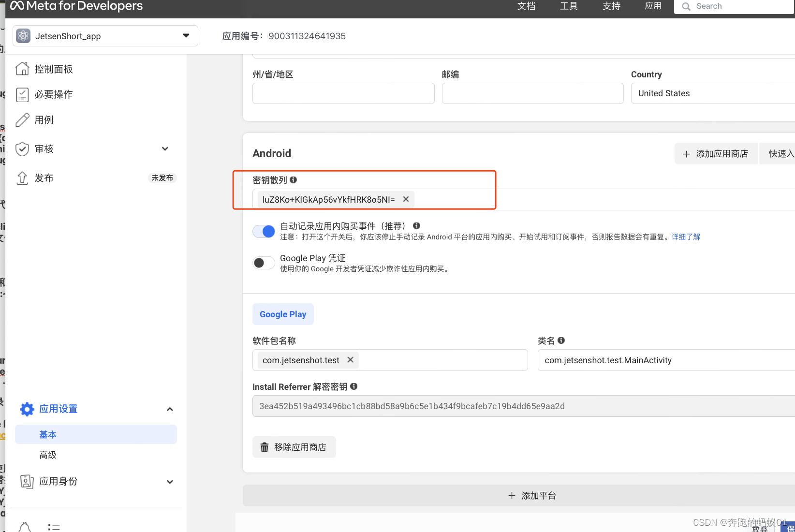
Task: Click the 类名 field com.jetsenshot.test.MainActivity
Action: coord(666,360)
